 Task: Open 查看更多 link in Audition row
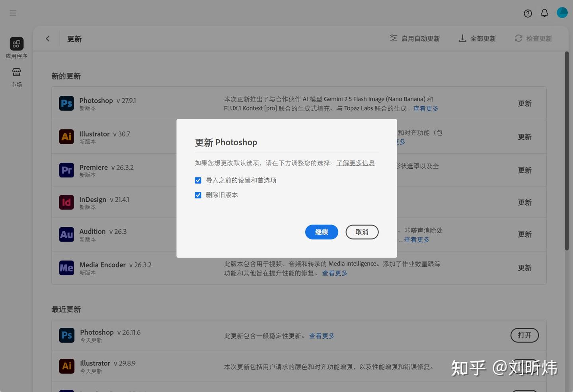(x=417, y=240)
